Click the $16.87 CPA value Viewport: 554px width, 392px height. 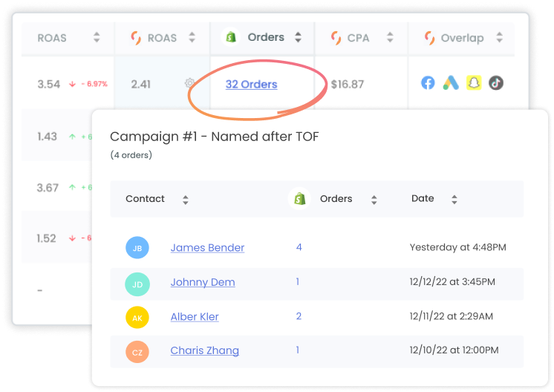348,85
